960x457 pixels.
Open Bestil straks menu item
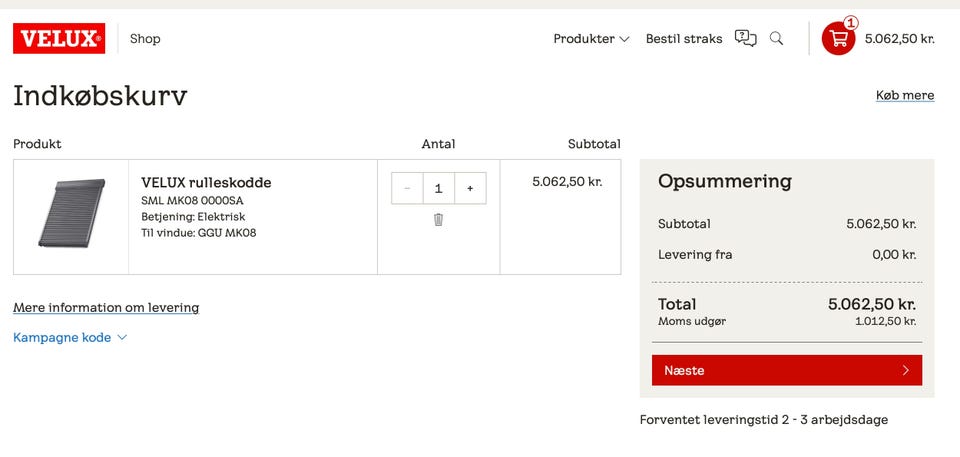[684, 39]
